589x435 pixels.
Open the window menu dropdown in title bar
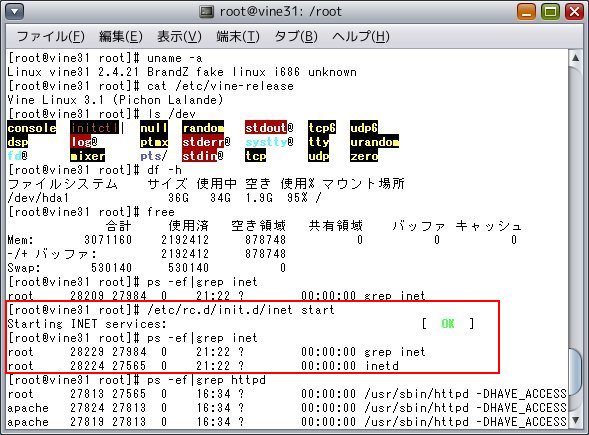pos(15,12)
